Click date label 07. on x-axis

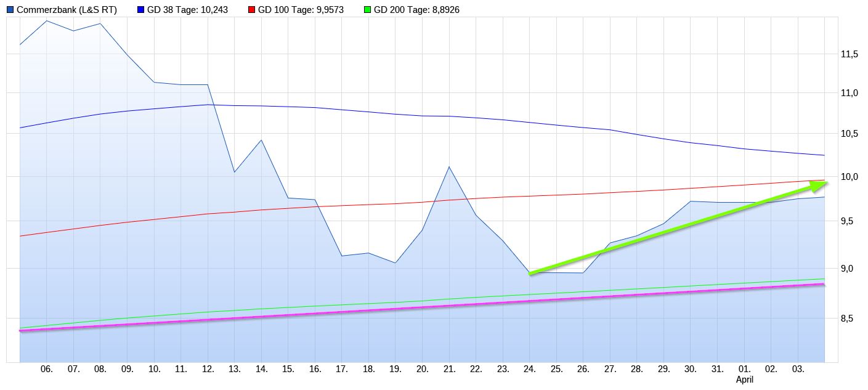pyautogui.click(x=74, y=370)
